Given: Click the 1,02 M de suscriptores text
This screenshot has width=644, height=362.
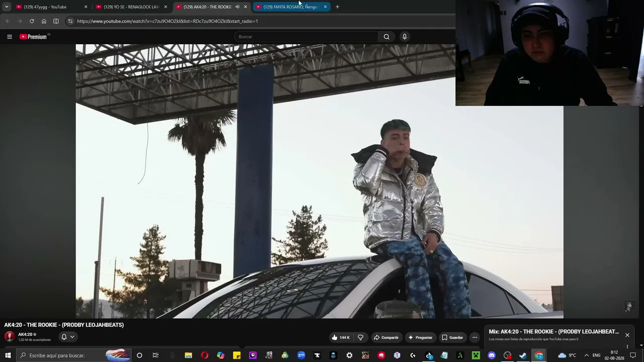Looking at the screenshot, I should click(x=35, y=340).
